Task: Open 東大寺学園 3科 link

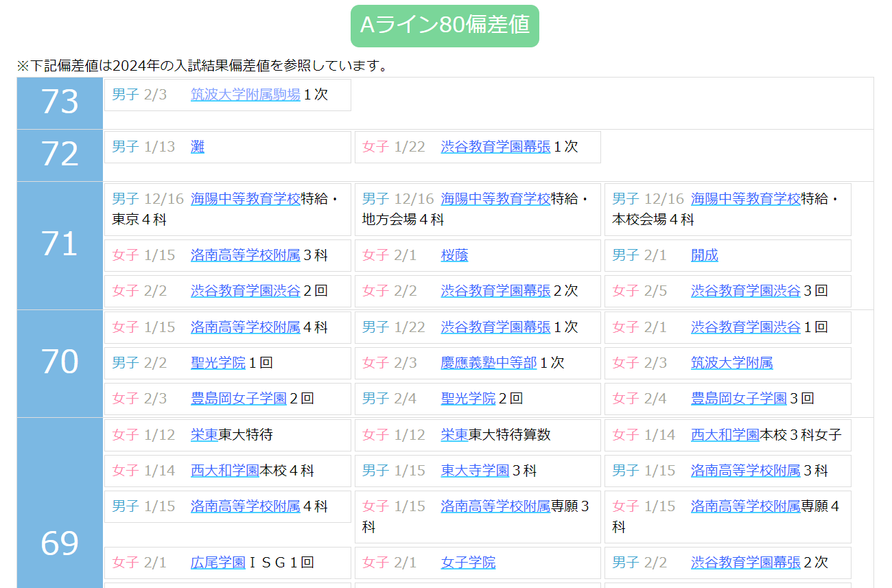Action: (475, 471)
